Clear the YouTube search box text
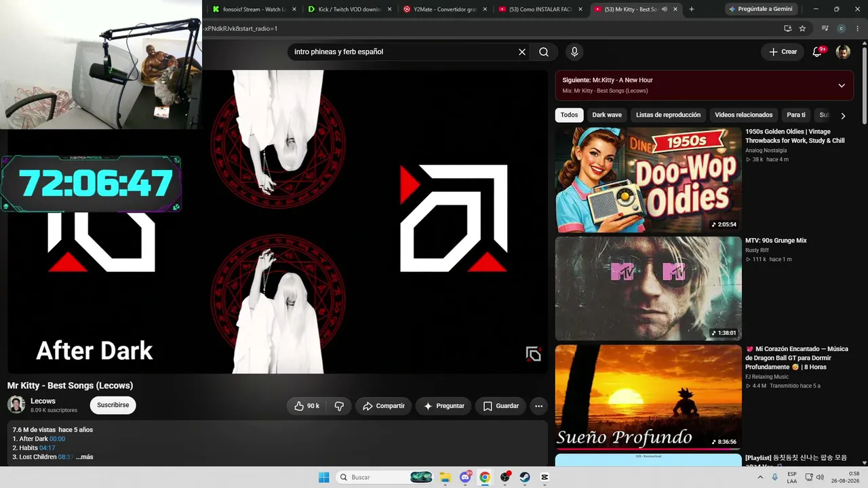868x488 pixels. point(522,52)
